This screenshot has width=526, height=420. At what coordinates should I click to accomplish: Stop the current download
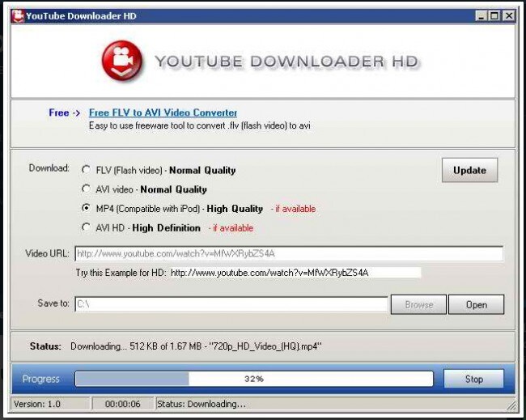pyautogui.click(x=473, y=379)
